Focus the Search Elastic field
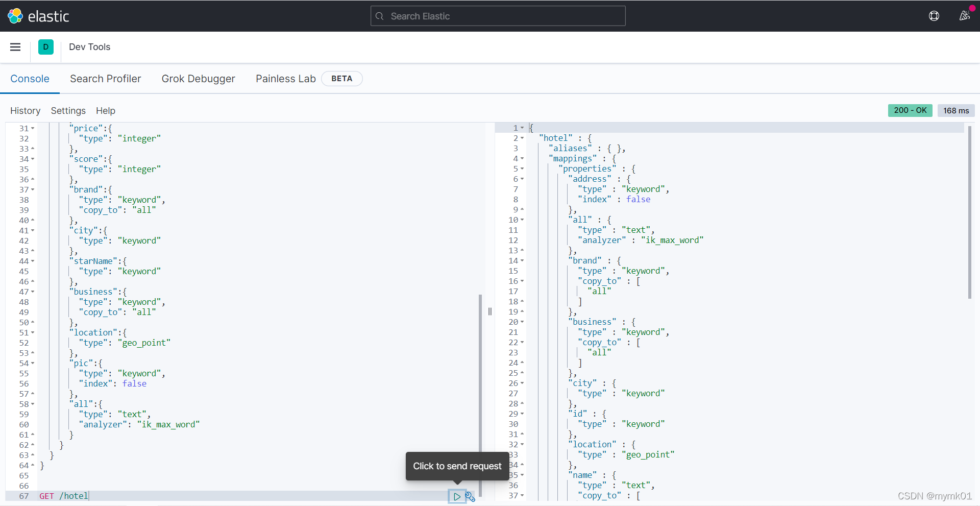 click(498, 16)
